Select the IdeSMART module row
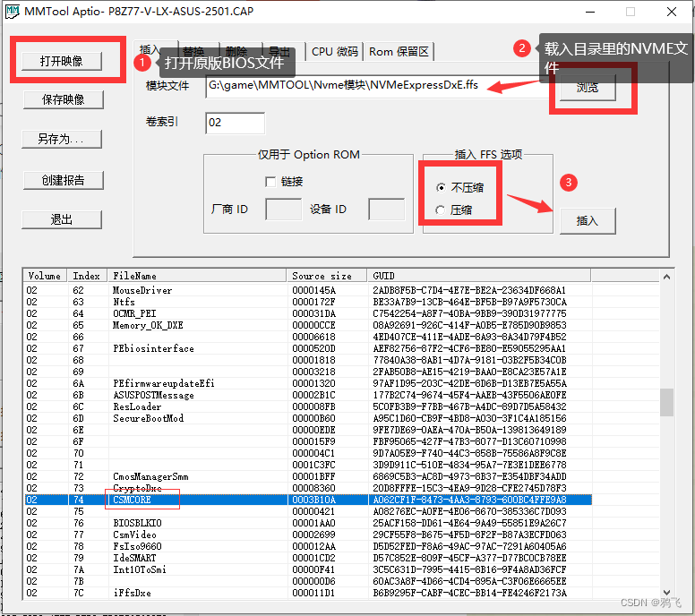This screenshot has height=616, width=695. pyautogui.click(x=308, y=558)
